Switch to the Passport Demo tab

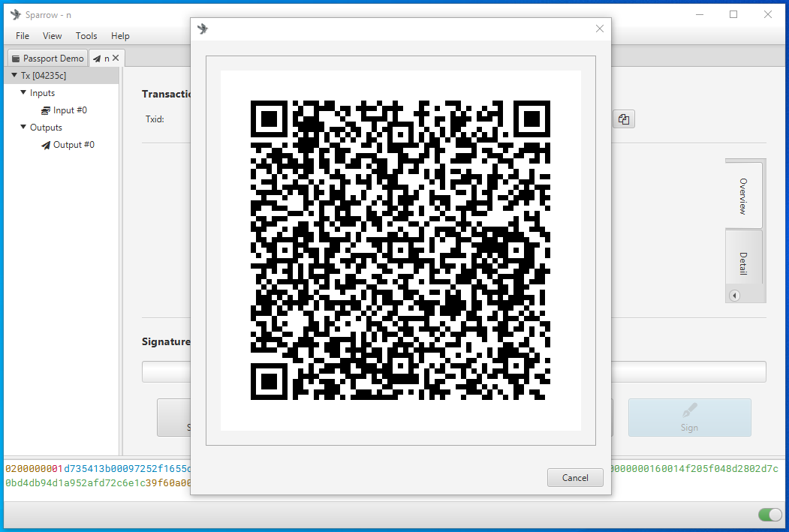click(48, 59)
